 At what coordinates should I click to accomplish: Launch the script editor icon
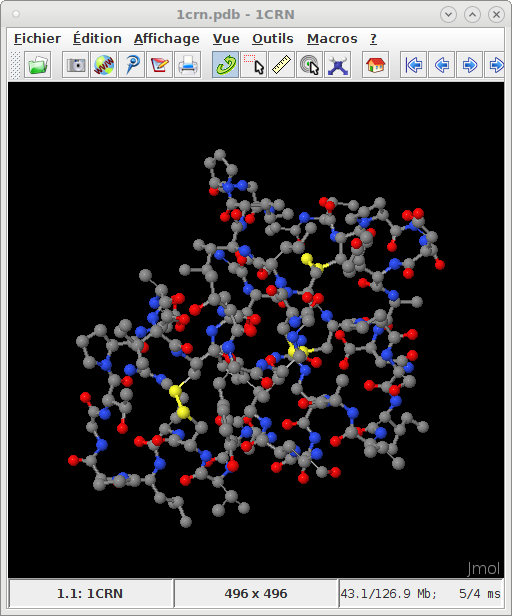click(160, 65)
